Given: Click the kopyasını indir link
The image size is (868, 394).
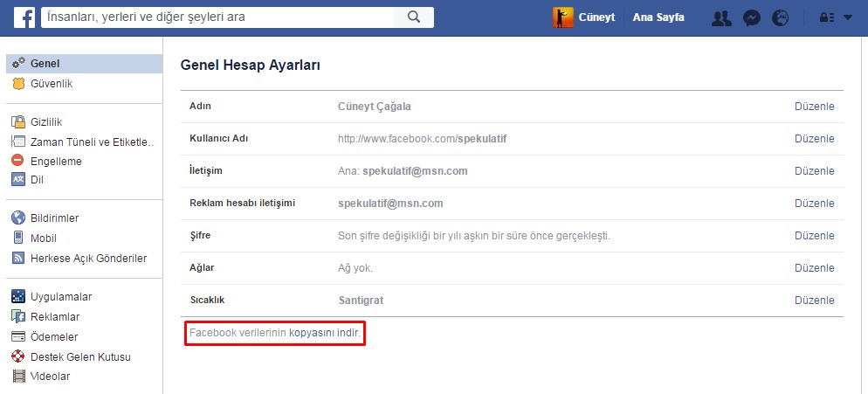Looking at the screenshot, I should (x=325, y=333).
